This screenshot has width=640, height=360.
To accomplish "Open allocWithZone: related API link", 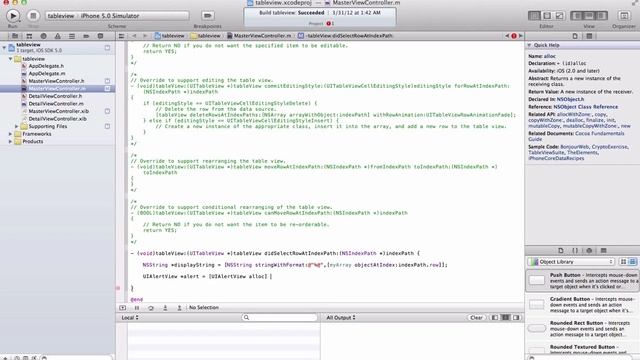I will coord(574,115).
